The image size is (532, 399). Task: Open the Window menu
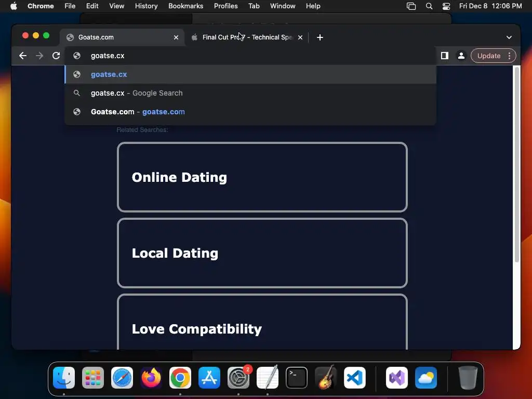coord(283,6)
